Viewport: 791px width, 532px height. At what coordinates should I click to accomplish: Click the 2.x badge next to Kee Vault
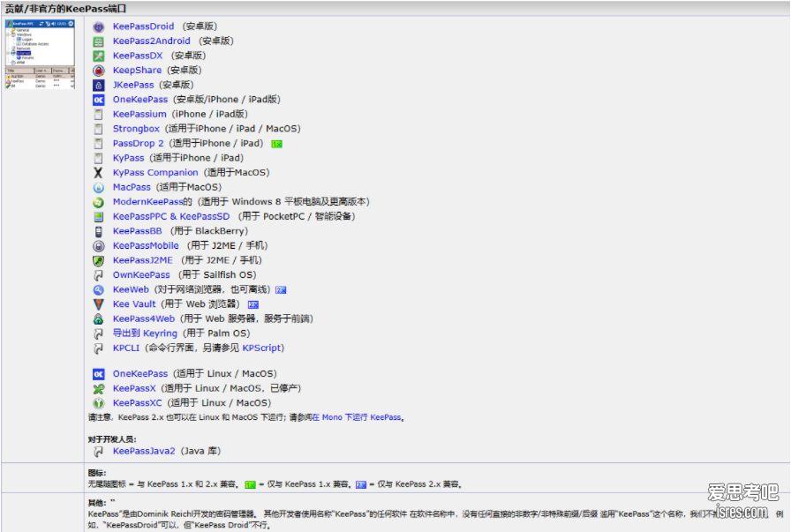point(253,305)
